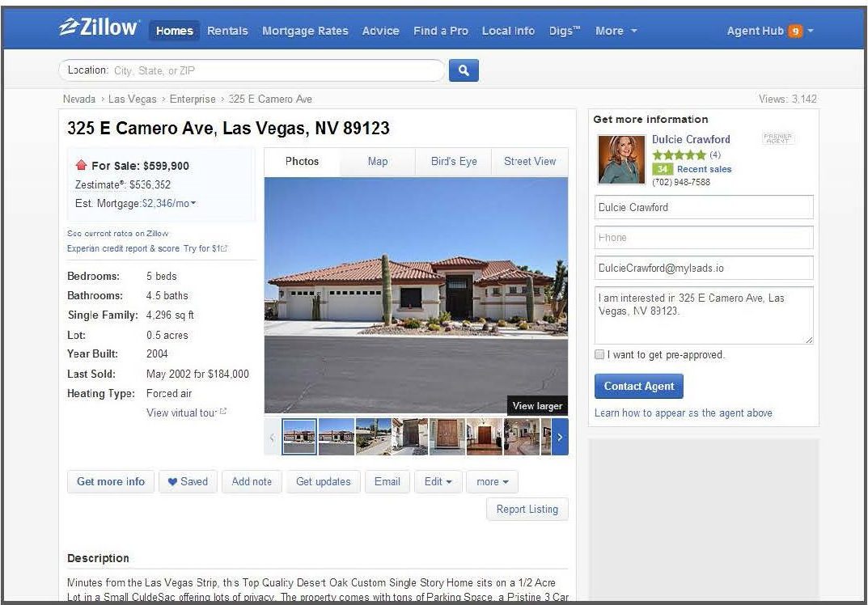Click the heart Saved button
This screenshot has height=605, width=868.
pyautogui.click(x=188, y=481)
